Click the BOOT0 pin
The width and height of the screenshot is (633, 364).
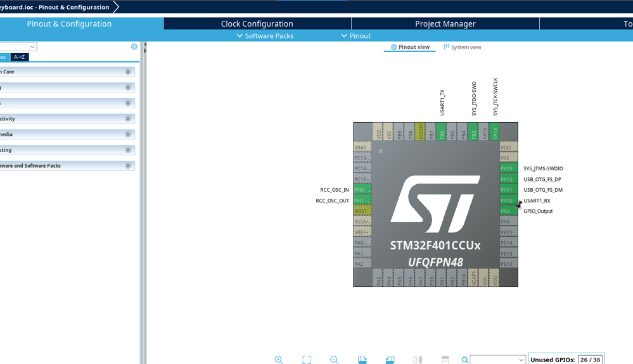coord(421,132)
